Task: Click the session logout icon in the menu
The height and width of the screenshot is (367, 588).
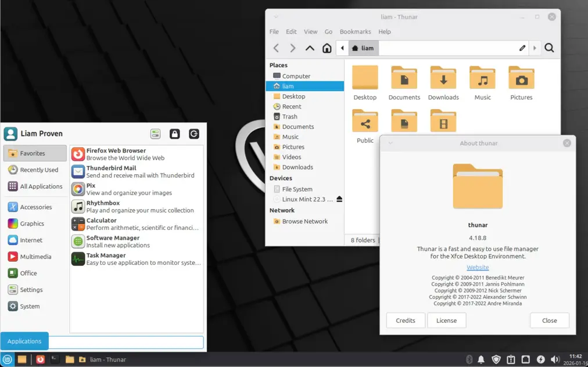Action: [193, 134]
